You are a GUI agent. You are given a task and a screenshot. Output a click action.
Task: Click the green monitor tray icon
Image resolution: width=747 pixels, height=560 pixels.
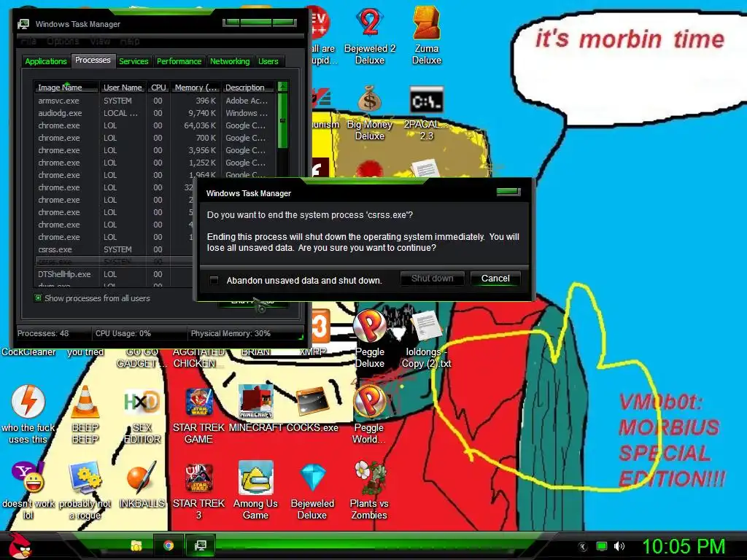602,546
